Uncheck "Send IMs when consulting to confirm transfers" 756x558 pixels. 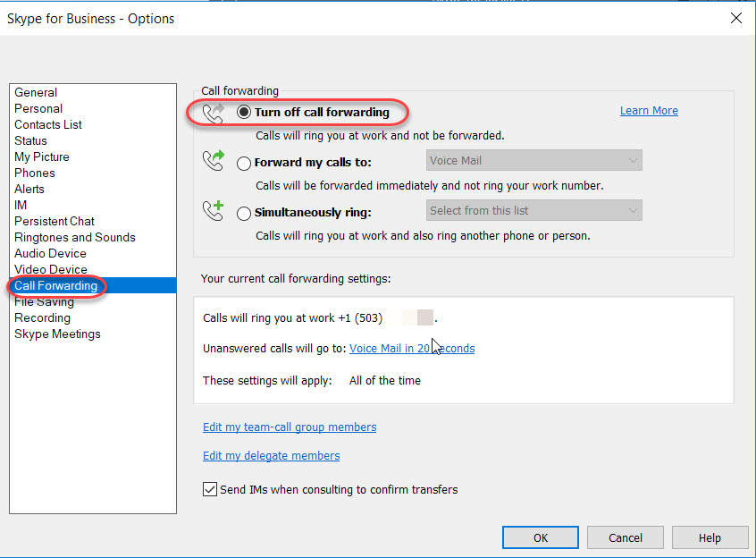[209, 489]
